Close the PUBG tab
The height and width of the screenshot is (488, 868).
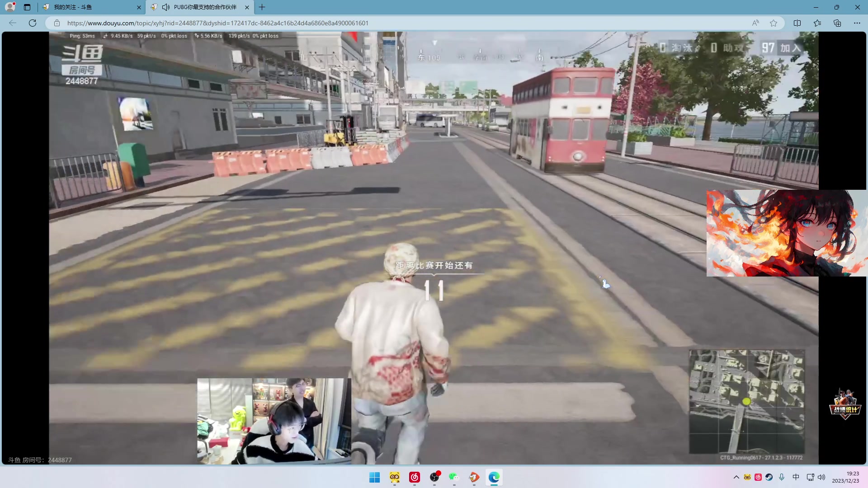[x=247, y=7]
